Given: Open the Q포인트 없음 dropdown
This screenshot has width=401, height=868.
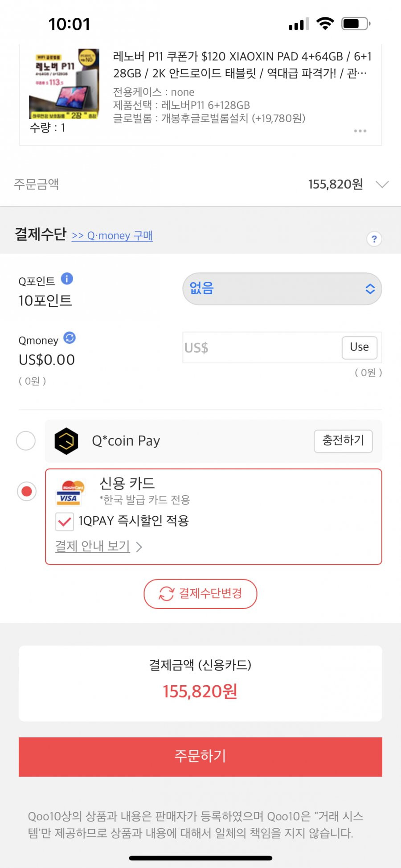Looking at the screenshot, I should (x=282, y=289).
